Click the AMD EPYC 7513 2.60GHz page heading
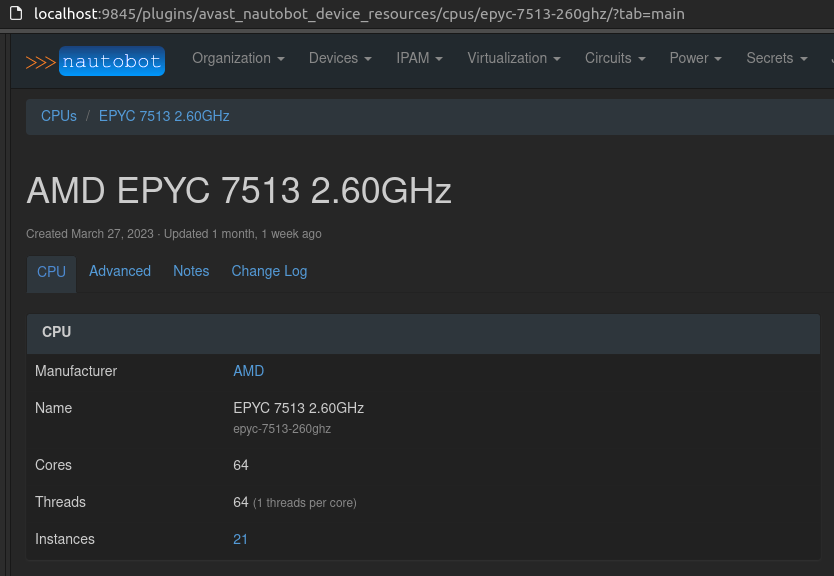The height and width of the screenshot is (576, 834). tap(239, 190)
